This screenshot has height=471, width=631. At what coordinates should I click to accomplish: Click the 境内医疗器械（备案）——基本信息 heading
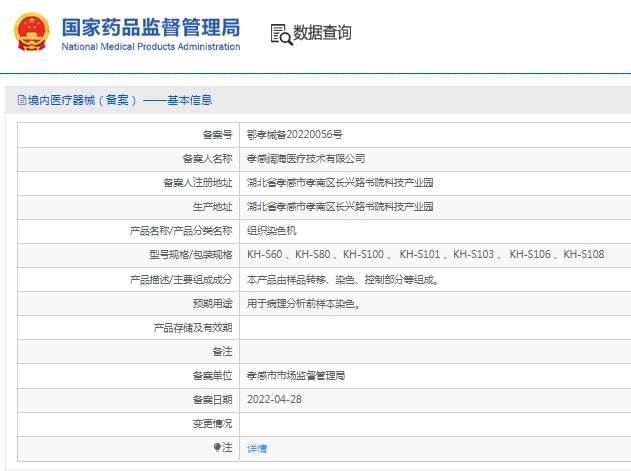120,100
